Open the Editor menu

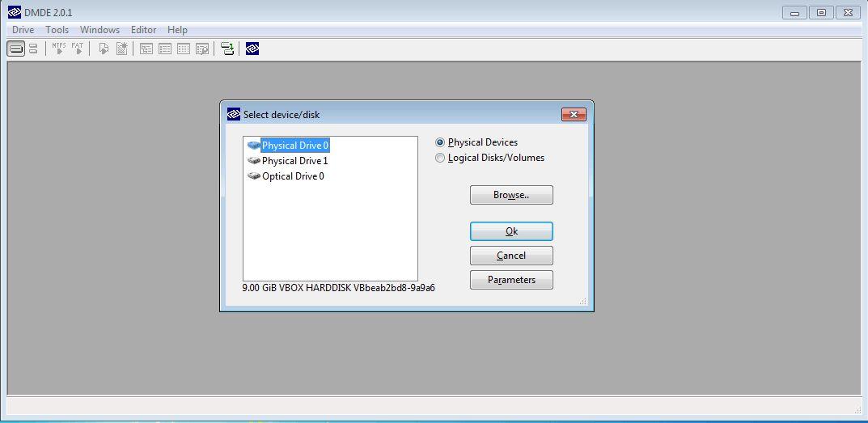click(143, 30)
